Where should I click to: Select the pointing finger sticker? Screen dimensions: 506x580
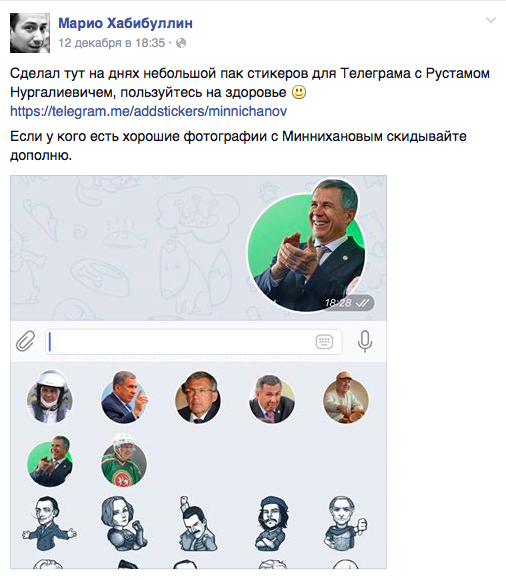pos(125,397)
